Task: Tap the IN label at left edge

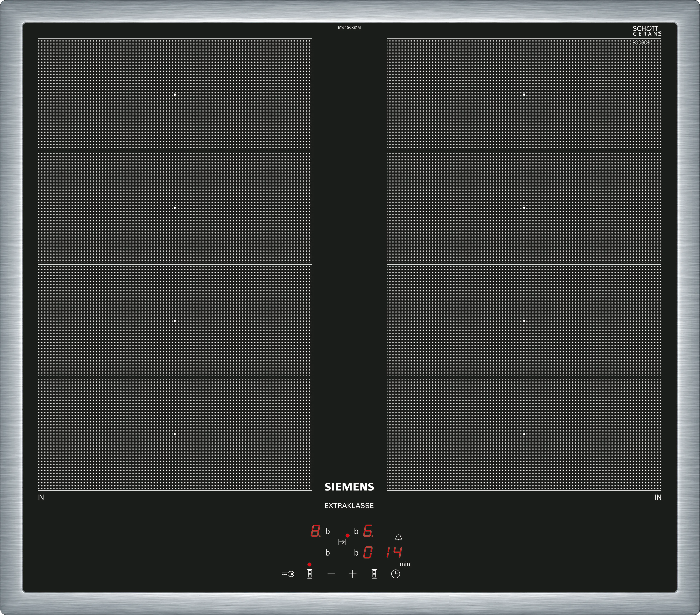Action: point(40,497)
